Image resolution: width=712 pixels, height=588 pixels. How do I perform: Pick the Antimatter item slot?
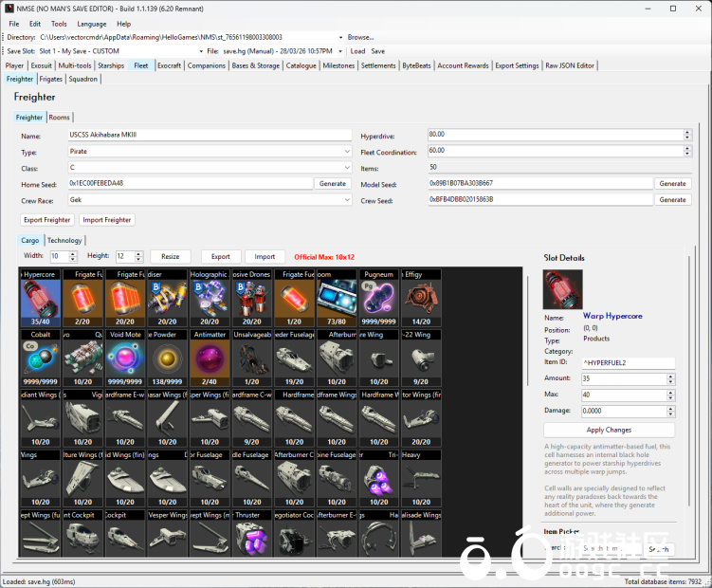click(209, 358)
